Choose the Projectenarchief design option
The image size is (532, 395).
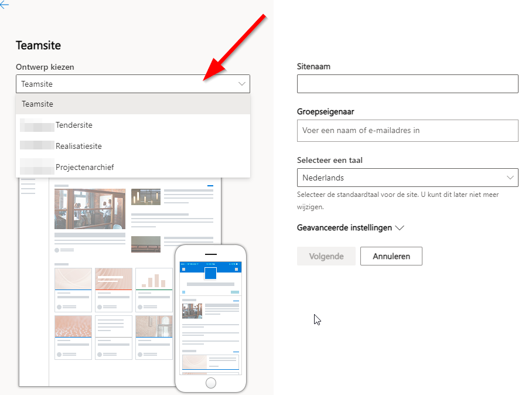[132, 167]
